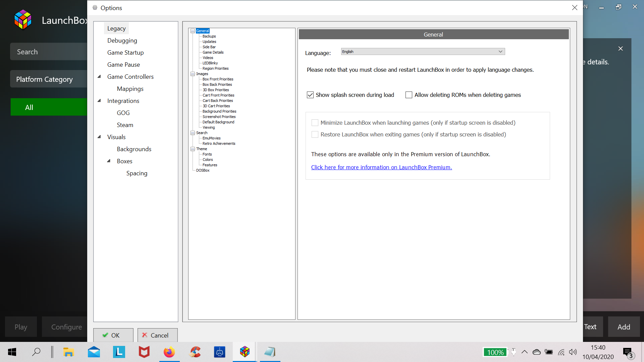This screenshot has height=362, width=644.
Task: Click the LaunchBox cube logo
Action: (23, 19)
